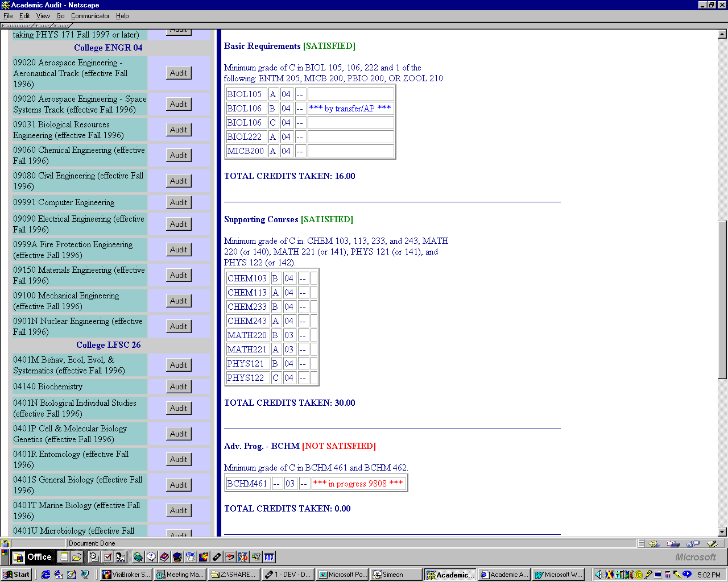Click the stacked books icon on Office bar

click(x=177, y=557)
